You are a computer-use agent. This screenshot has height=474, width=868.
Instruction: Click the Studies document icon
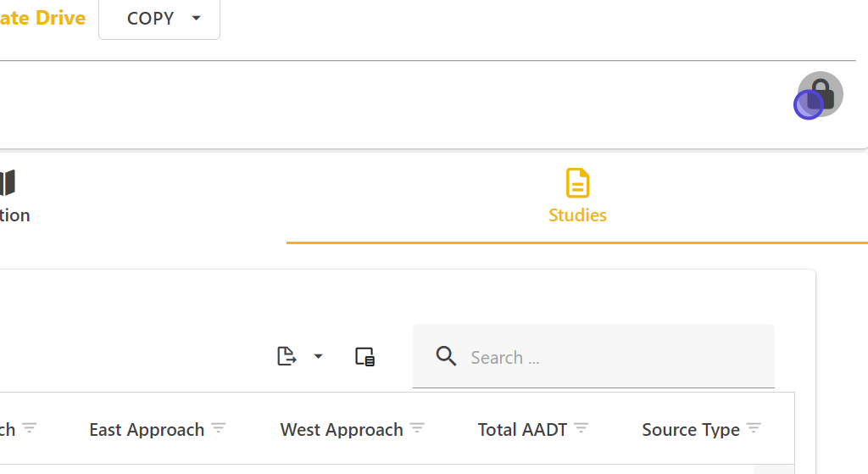pos(577,183)
